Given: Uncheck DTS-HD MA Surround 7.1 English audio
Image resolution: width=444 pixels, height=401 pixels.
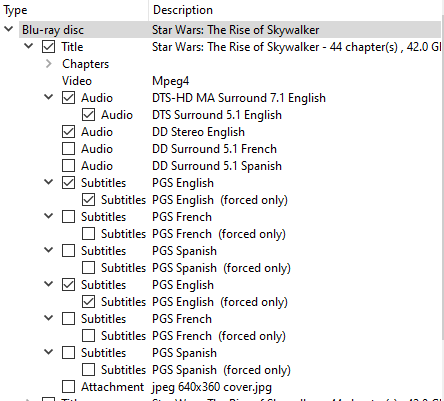Looking at the screenshot, I should click(x=68, y=98).
